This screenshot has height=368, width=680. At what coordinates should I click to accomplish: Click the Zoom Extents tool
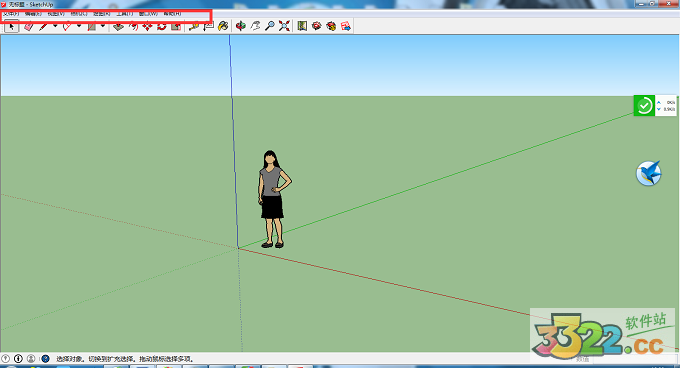tap(284, 26)
